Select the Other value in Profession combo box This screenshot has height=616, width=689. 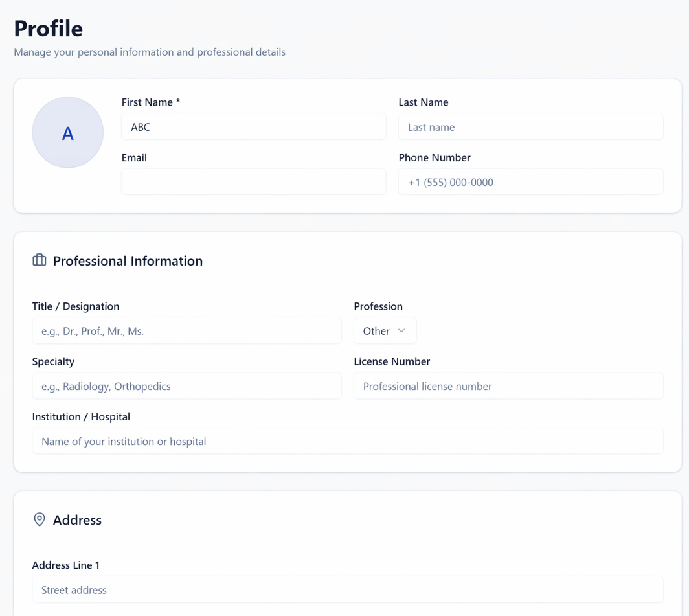374,330
